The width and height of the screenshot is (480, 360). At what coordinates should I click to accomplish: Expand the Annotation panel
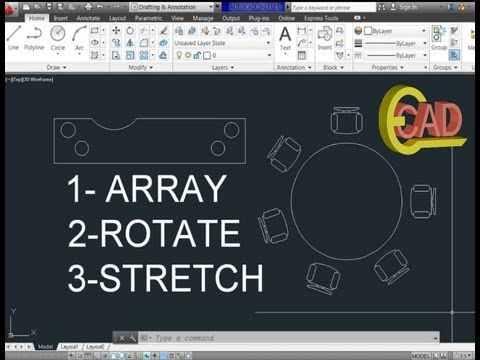coord(294,67)
